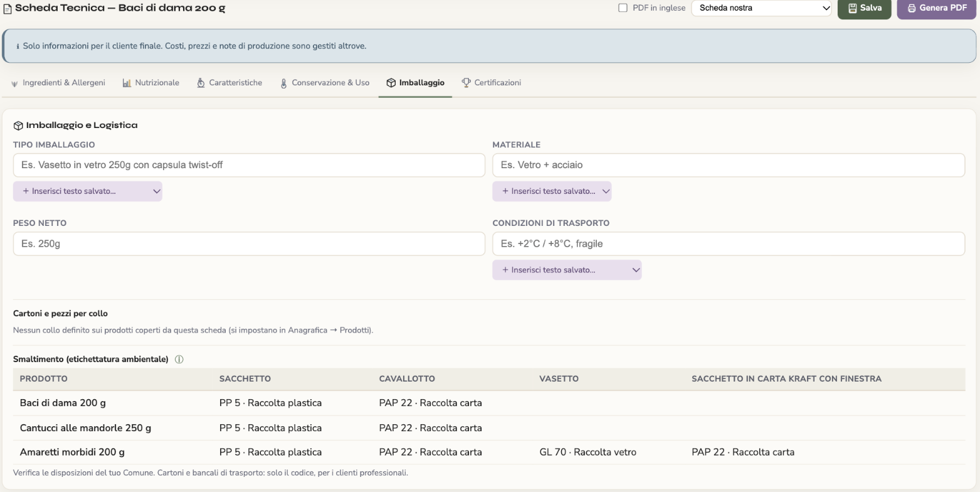The image size is (980, 492).
Task: Click the GL 70 · Raccolta vetro cell
Action: 587,452
